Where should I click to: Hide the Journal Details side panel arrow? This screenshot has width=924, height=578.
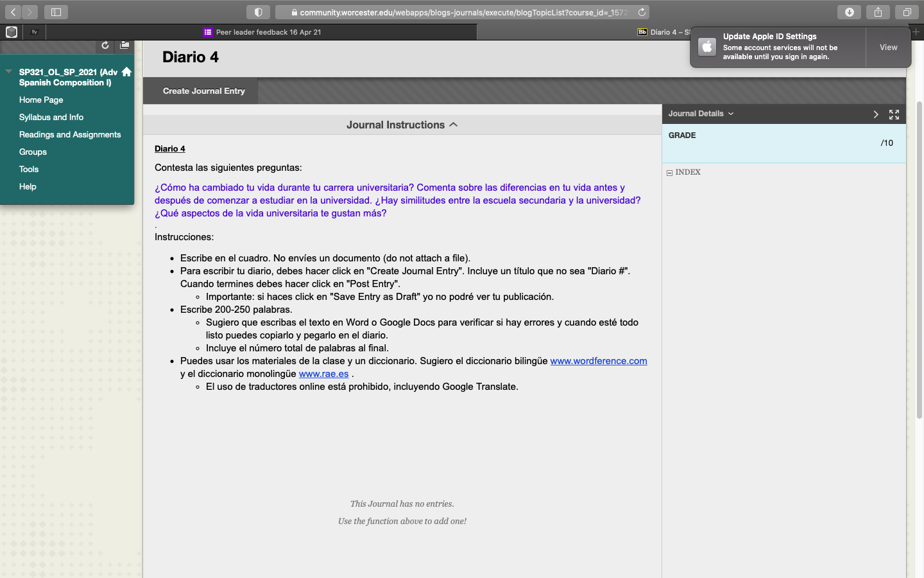[x=875, y=114]
